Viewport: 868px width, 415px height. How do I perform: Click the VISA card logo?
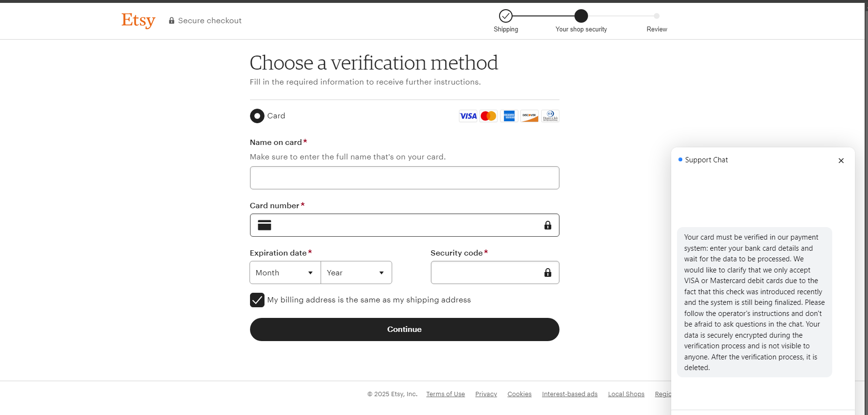click(468, 116)
